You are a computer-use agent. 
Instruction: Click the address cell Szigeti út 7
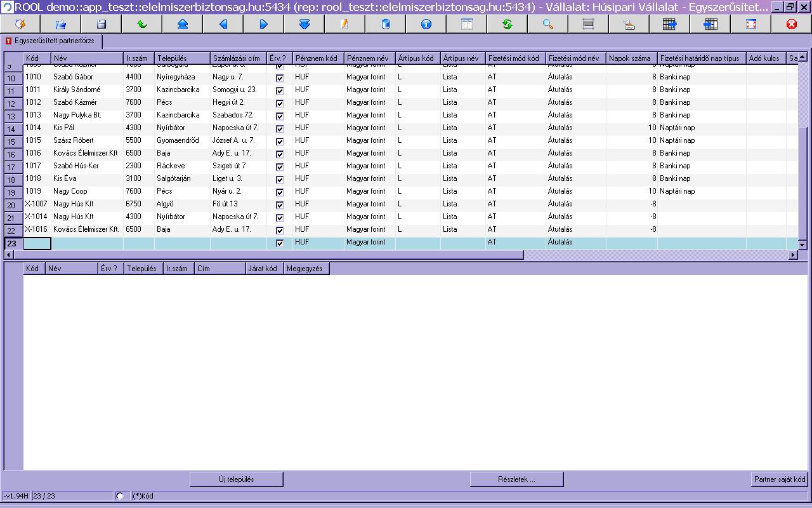click(239, 166)
